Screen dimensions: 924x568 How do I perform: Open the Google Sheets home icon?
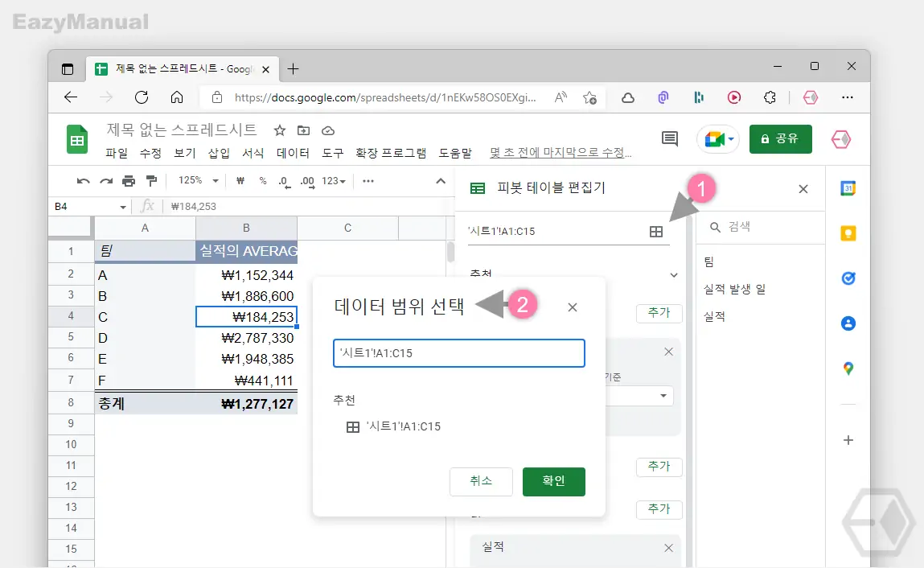77,140
